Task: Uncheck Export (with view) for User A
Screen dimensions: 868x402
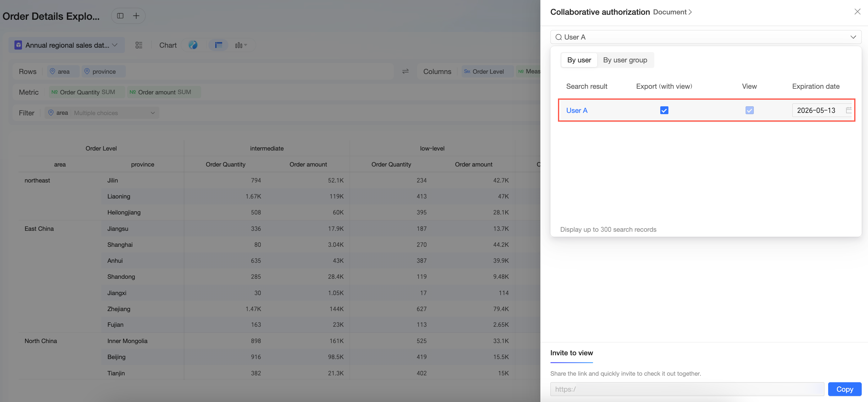Action: pyautogui.click(x=664, y=110)
